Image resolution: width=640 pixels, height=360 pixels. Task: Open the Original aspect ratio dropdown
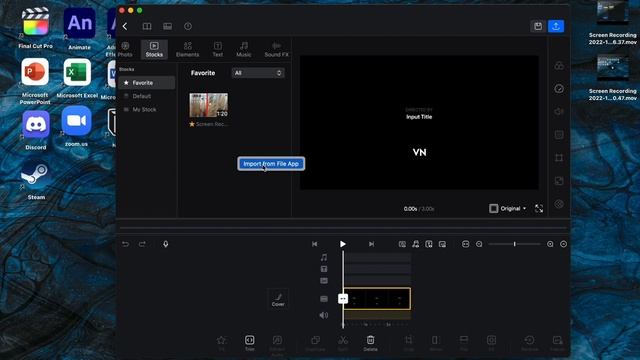(508, 209)
